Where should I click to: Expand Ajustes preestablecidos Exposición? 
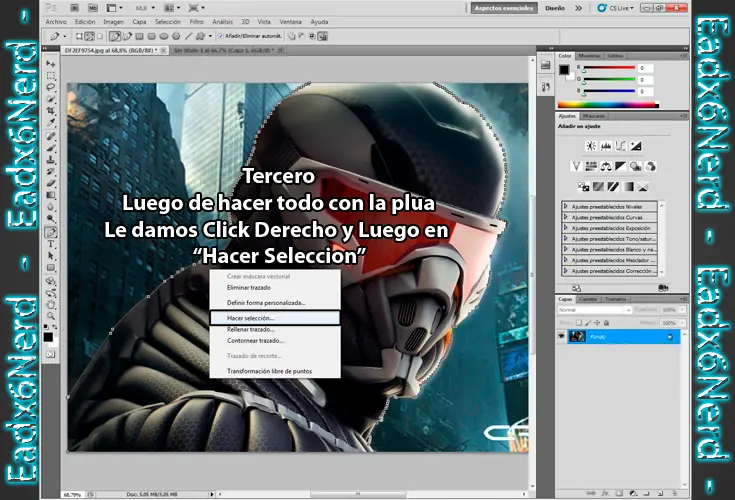tap(566, 228)
